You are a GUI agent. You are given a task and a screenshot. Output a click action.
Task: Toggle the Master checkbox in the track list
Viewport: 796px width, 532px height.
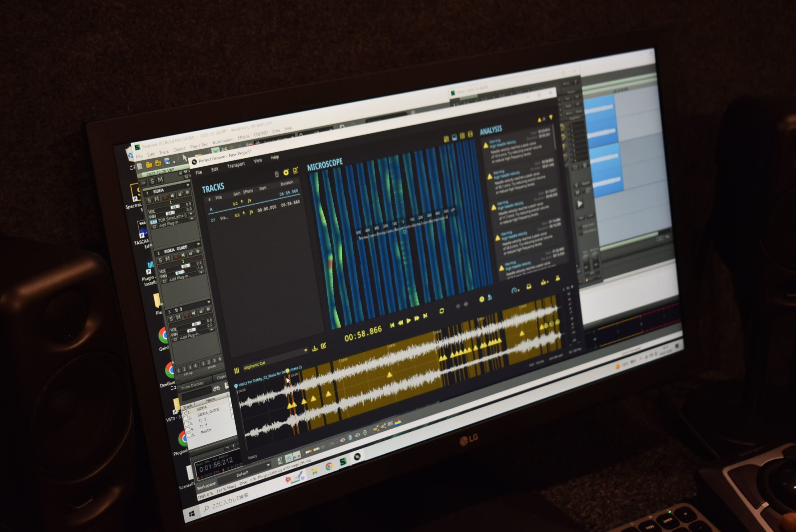tap(189, 435)
